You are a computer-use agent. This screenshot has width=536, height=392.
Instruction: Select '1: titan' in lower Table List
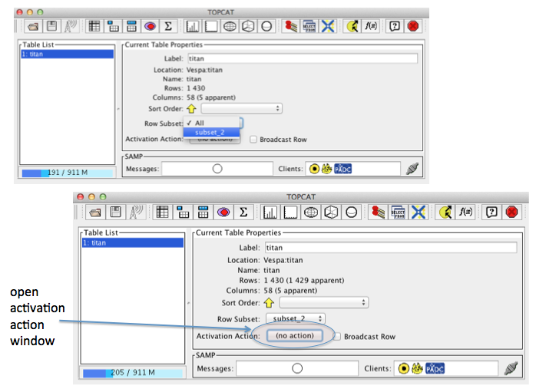click(x=133, y=242)
